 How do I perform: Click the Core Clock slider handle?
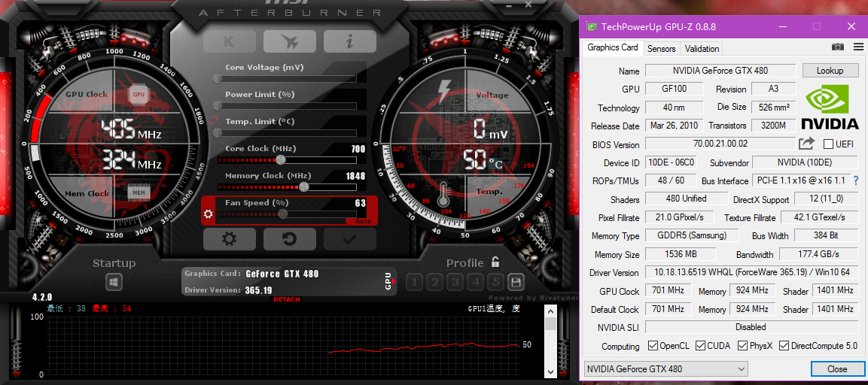[281, 160]
